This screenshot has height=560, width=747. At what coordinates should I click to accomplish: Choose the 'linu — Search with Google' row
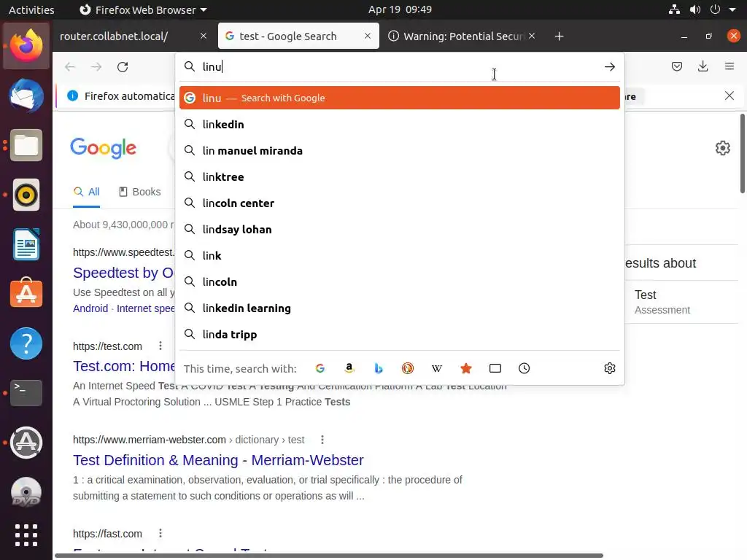pyautogui.click(x=399, y=98)
